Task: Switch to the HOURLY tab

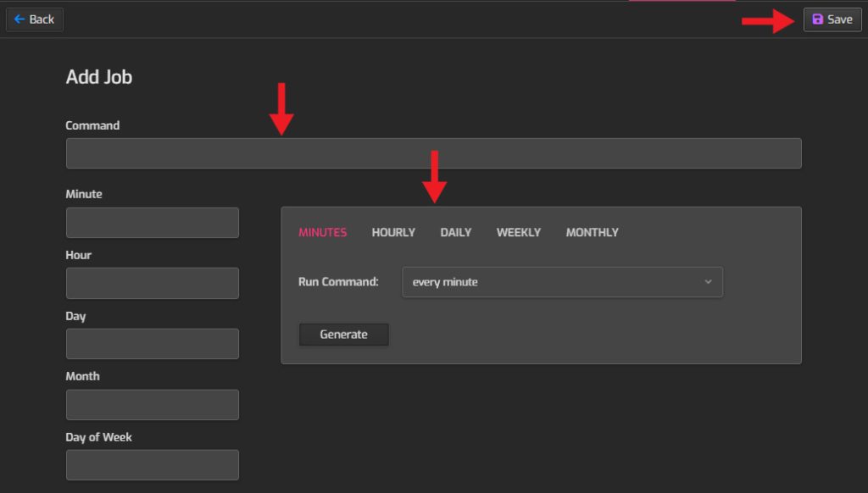Action: [x=393, y=231]
